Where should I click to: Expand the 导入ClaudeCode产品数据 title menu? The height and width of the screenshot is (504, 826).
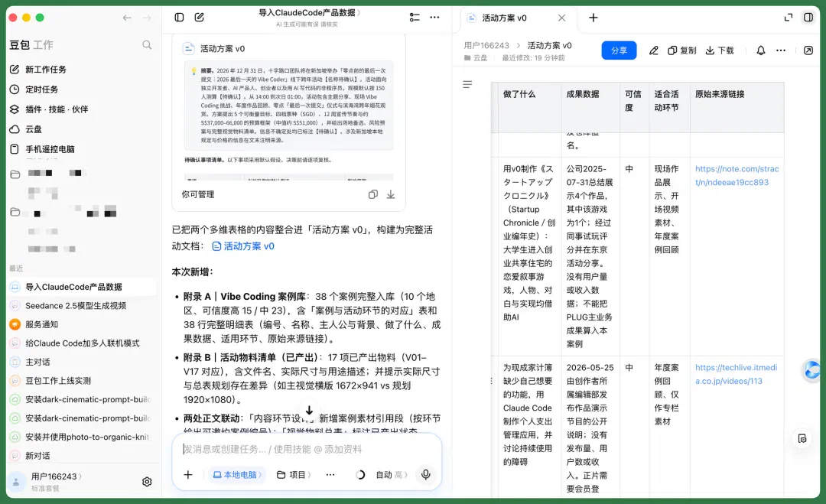pos(310,13)
